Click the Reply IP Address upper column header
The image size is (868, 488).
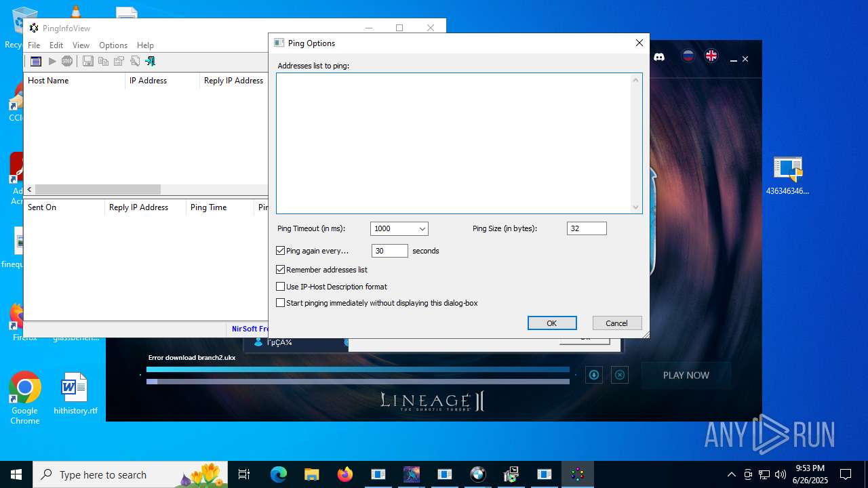click(x=234, y=81)
